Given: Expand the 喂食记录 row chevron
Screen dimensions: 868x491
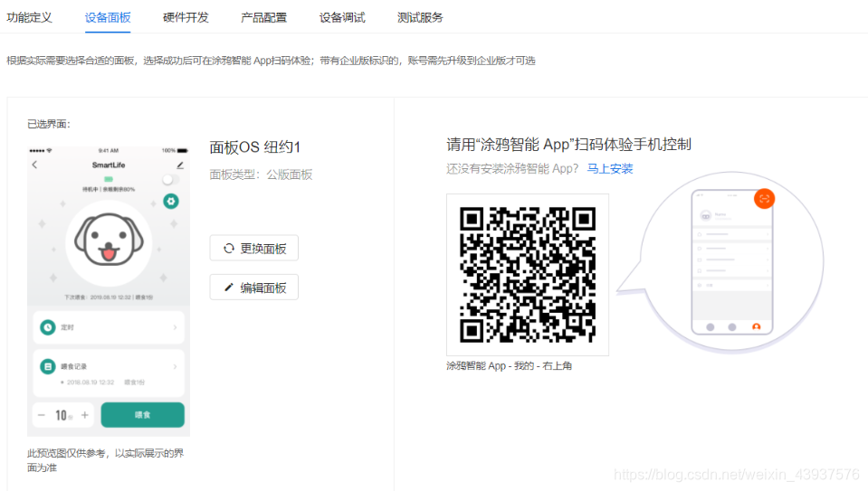Looking at the screenshot, I should point(175,366).
